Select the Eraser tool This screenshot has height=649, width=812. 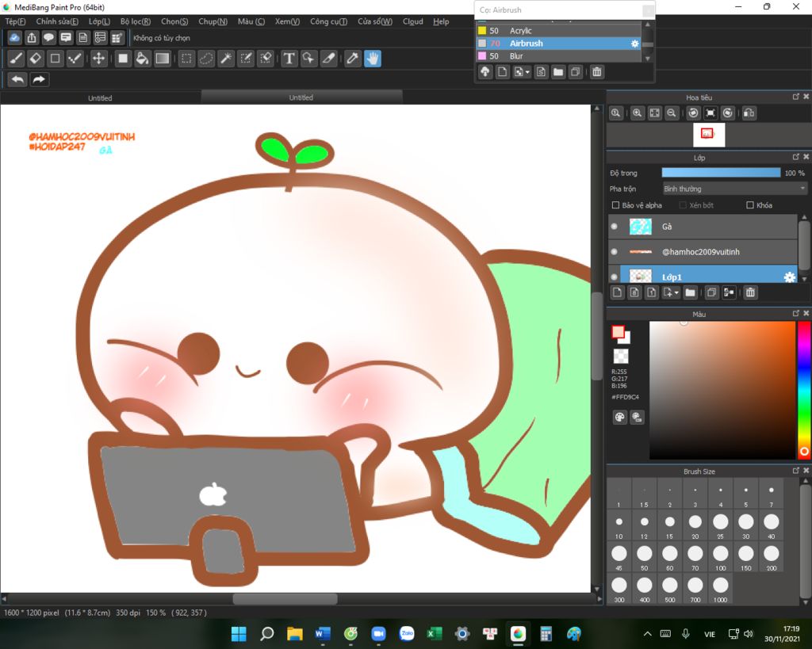pyautogui.click(x=35, y=59)
